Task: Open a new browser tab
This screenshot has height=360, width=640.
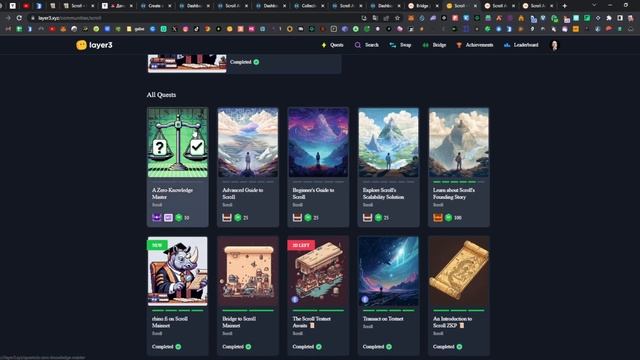Action: click(x=564, y=6)
